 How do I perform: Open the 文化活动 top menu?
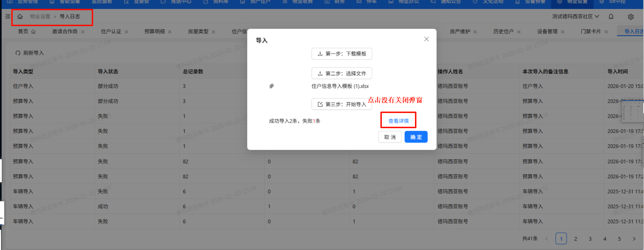[x=488, y=2]
